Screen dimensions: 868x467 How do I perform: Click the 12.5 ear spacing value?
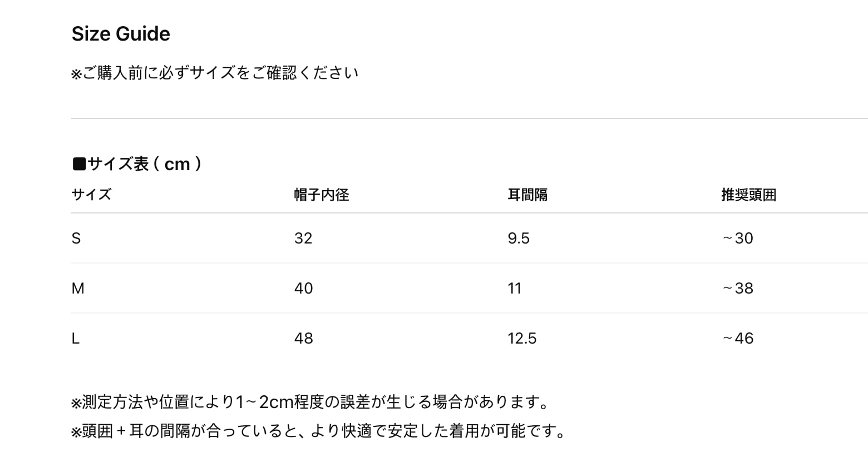[522, 339]
